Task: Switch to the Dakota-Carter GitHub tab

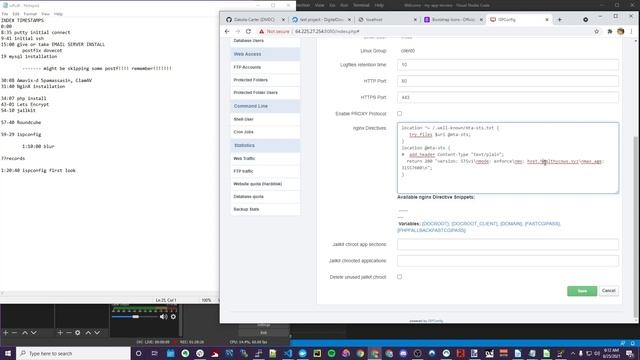Action: click(x=255, y=20)
